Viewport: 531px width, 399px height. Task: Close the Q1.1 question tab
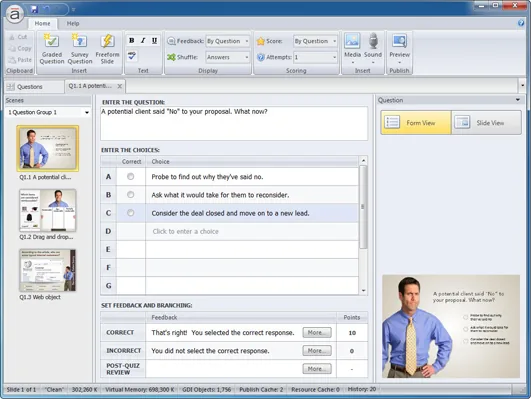point(120,86)
